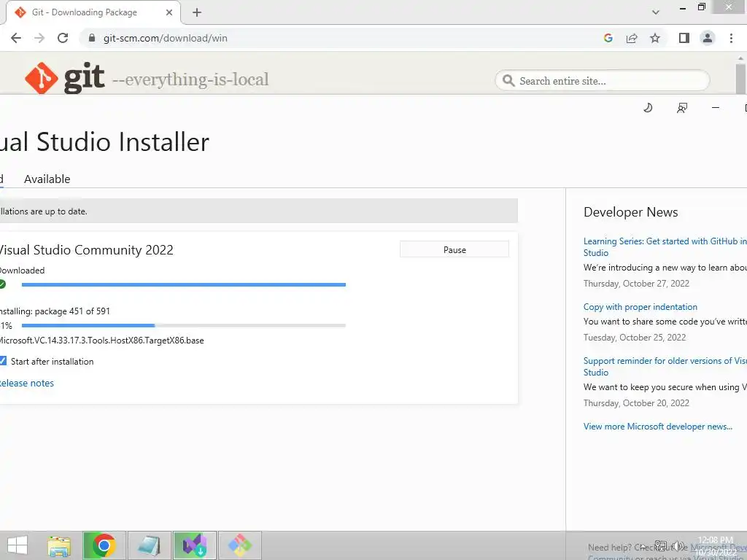Image resolution: width=747 pixels, height=560 pixels.
Task: Open Learning Series GitHub article link
Action: pos(665,246)
